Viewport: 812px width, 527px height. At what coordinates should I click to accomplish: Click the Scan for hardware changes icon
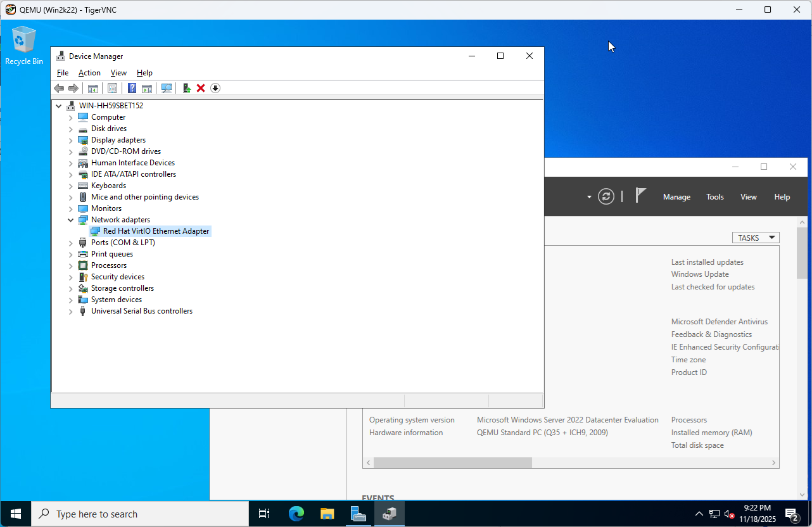tap(167, 88)
